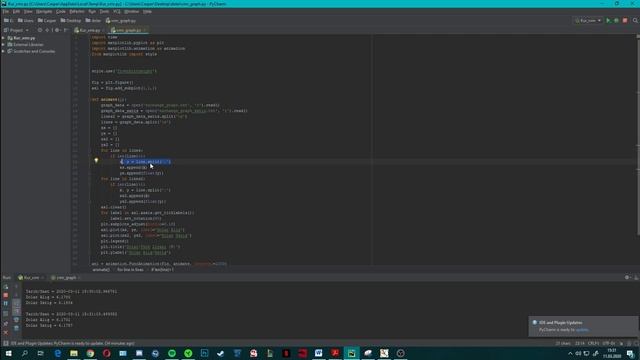Expand Scratches and Consoles tree node
Image resolution: width=640 pixels, height=360 pixels.
(3, 51)
